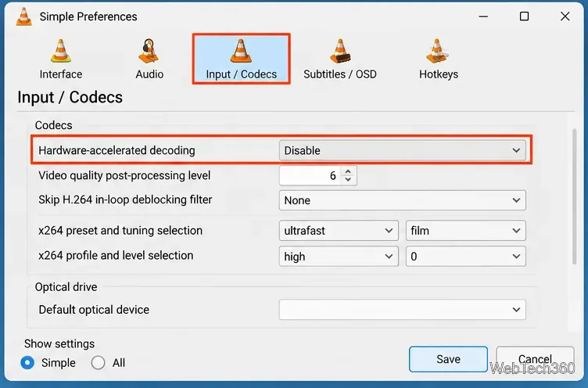The image size is (588, 388).
Task: Open the Interface preferences cone icon
Action: pyautogui.click(x=61, y=51)
